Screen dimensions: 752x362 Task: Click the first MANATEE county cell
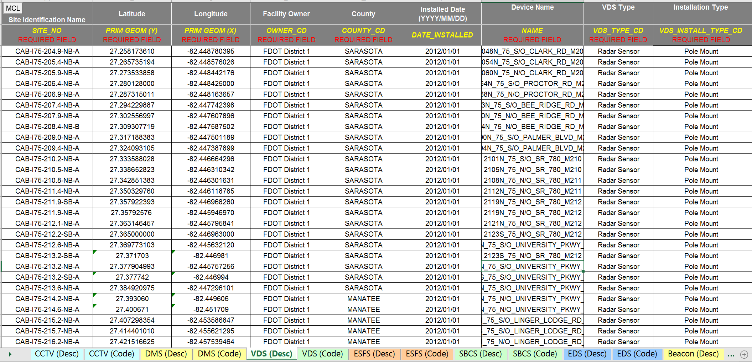click(363, 299)
